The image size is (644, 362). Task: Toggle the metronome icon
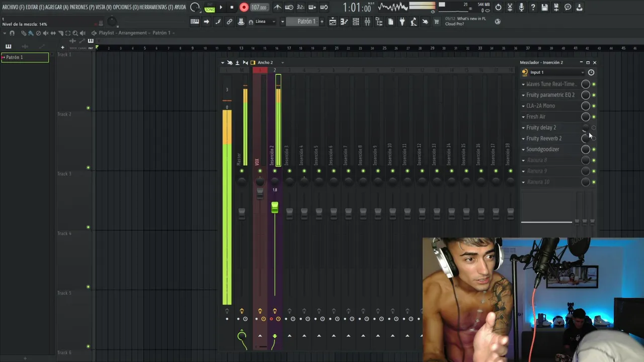click(278, 7)
